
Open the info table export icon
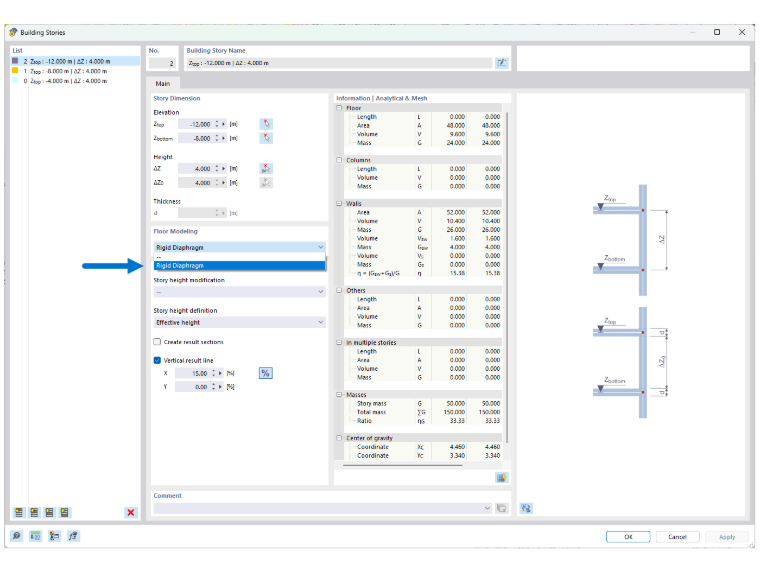point(502,478)
